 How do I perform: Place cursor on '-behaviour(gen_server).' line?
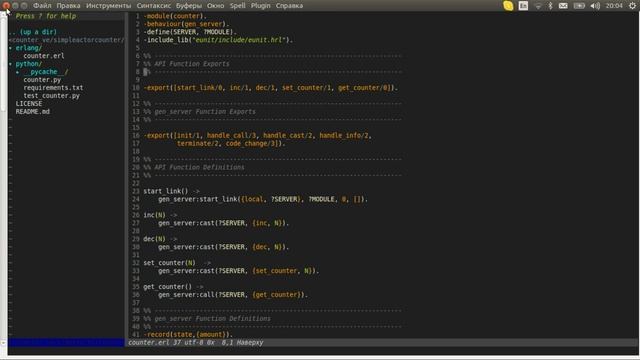[187, 24]
